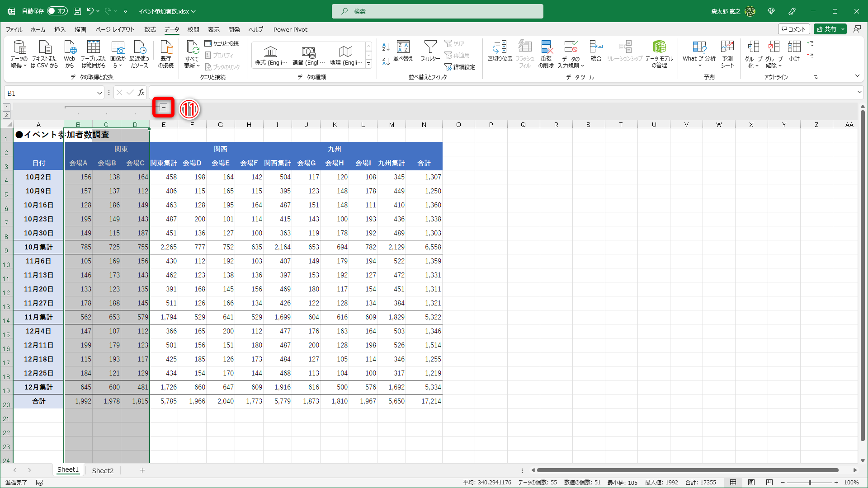
Task: Click the コメント button
Action: 793,29
